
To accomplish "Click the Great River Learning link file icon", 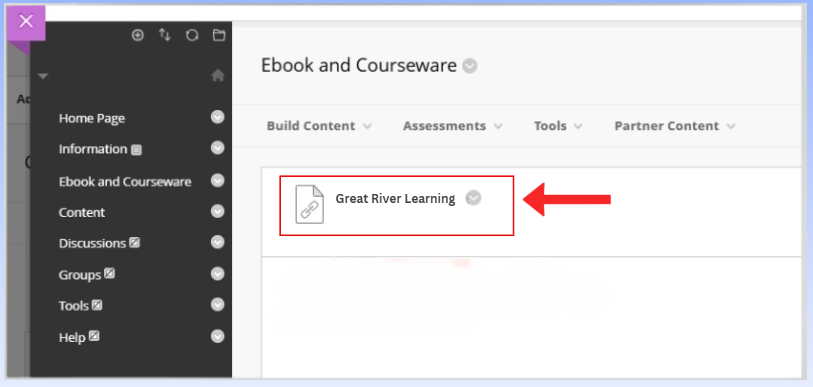I will (310, 204).
